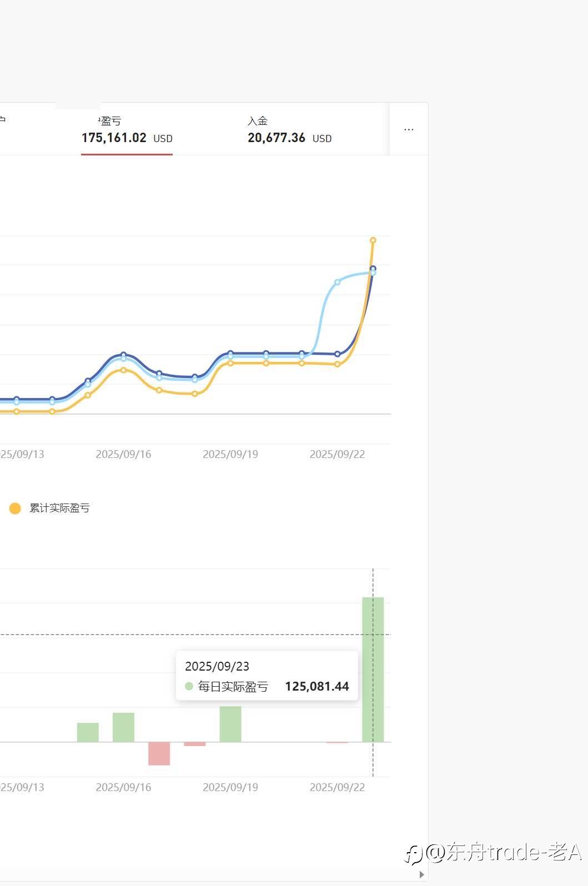Click yellow line point at 2025/09/16
The image size is (588, 886).
(123, 370)
